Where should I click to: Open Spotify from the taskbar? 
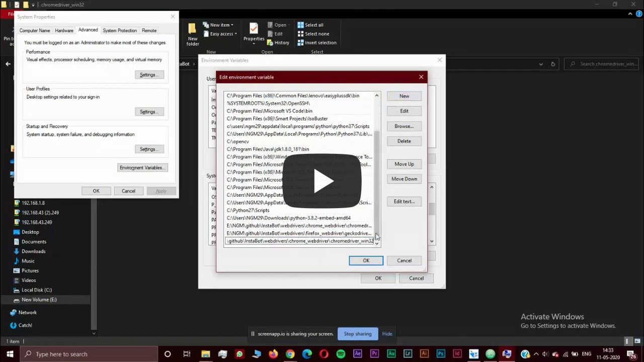pos(341,354)
